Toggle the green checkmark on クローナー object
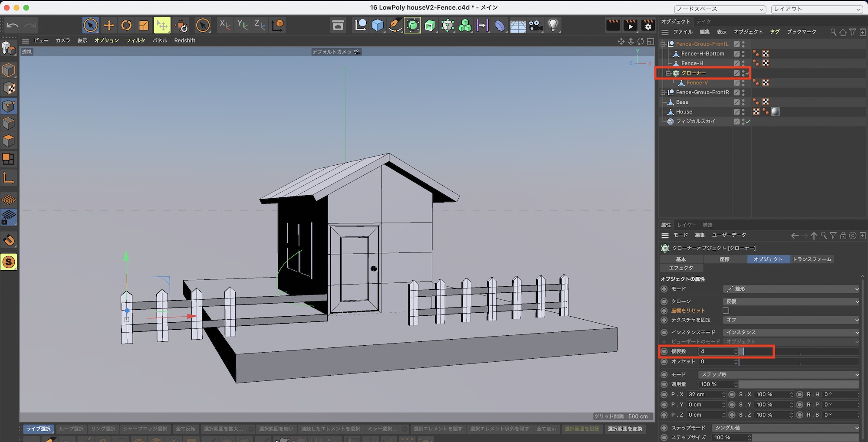This screenshot has height=442, width=868. [747, 73]
